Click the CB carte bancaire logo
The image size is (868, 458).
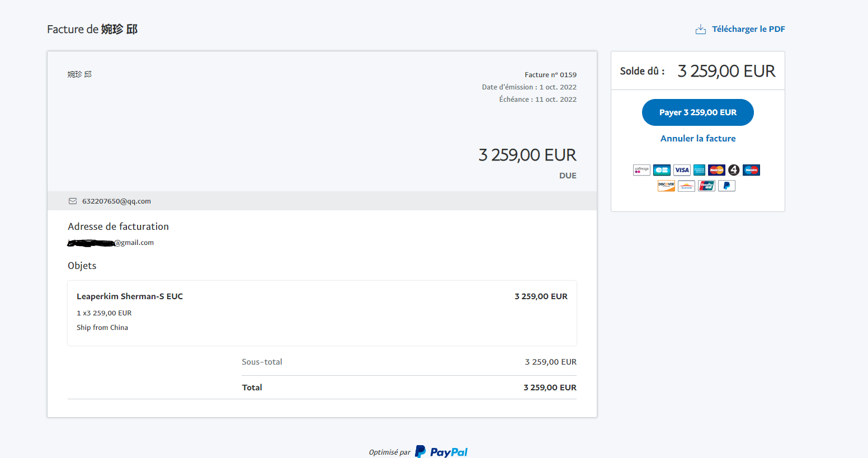(662, 170)
